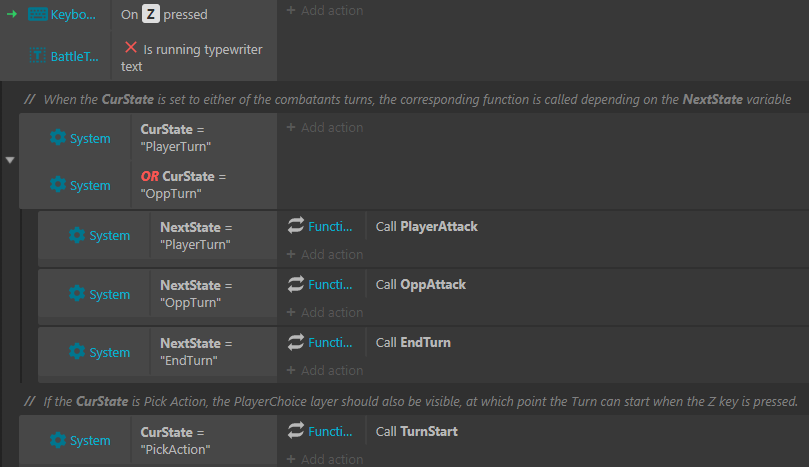809x467 pixels.
Task: Collapse the CurState OR block sub-events
Action: [10, 160]
